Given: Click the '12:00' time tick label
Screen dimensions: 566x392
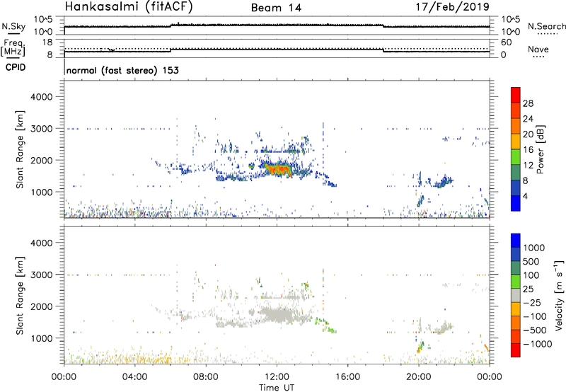Looking at the screenshot, I should tap(277, 377).
